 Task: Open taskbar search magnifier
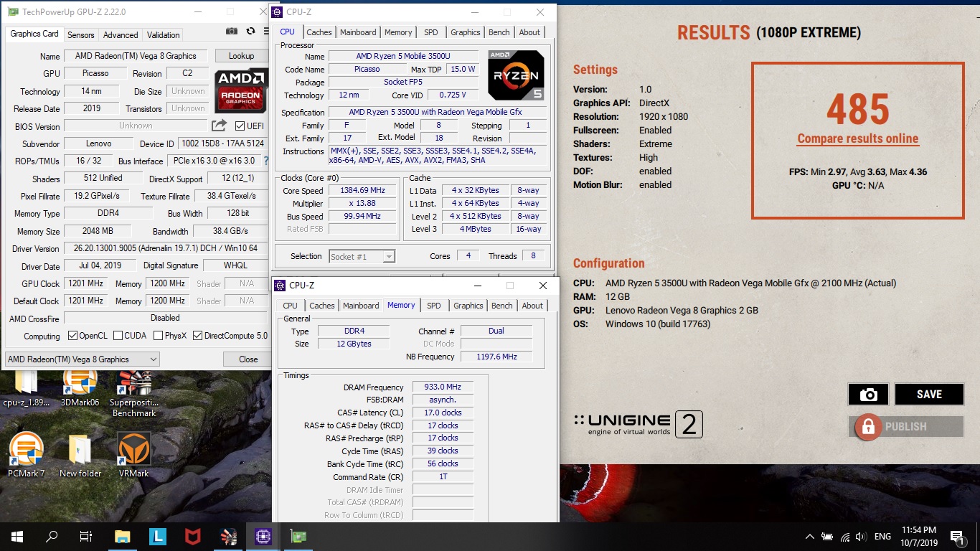[x=52, y=536]
